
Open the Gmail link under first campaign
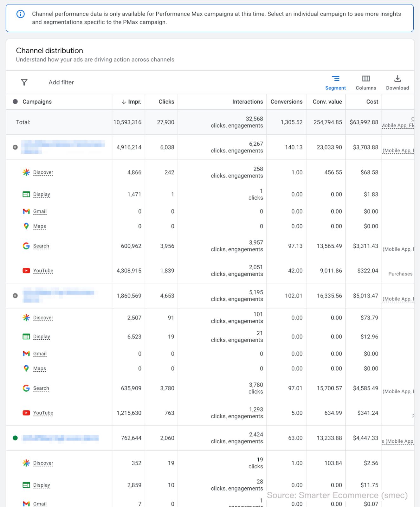[x=40, y=211]
